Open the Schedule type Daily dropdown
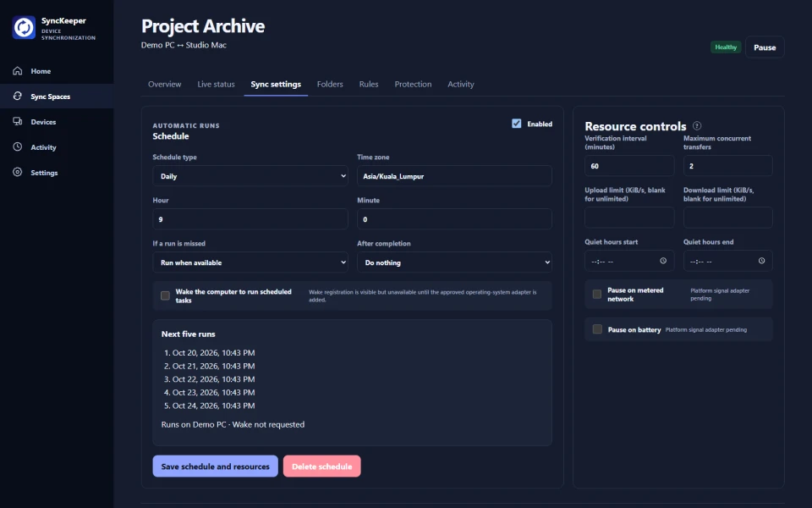 (250, 176)
